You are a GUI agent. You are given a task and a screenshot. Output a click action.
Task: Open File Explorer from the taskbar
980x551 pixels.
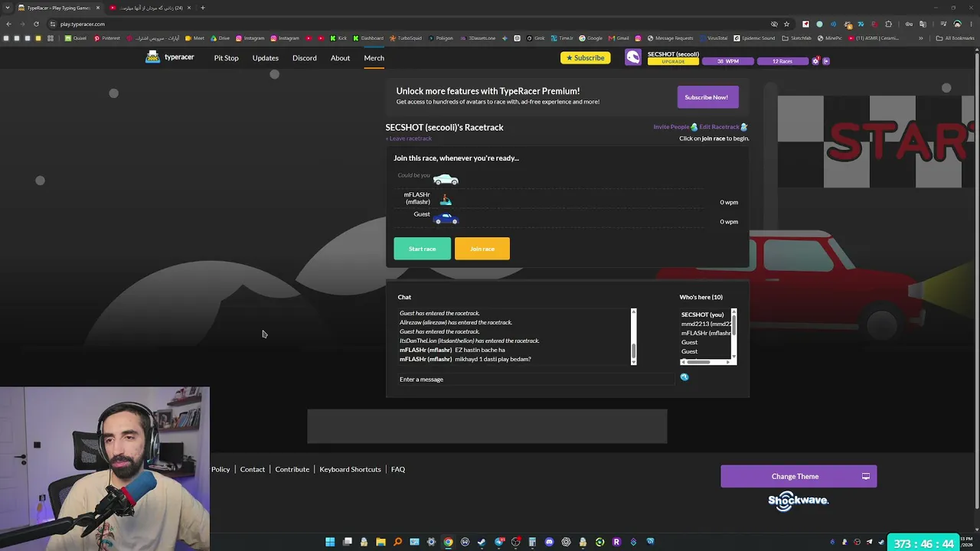point(381,542)
